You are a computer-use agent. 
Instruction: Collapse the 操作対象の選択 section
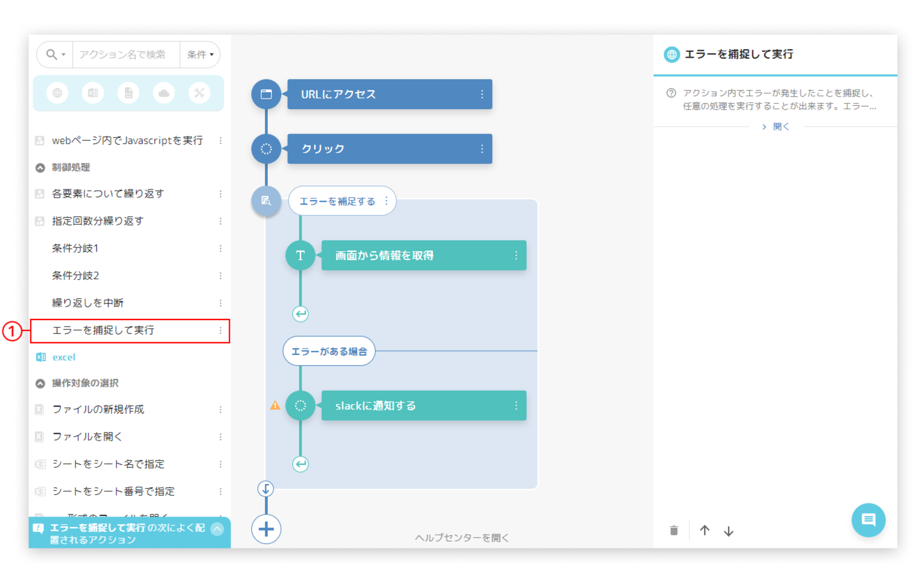coord(40,384)
